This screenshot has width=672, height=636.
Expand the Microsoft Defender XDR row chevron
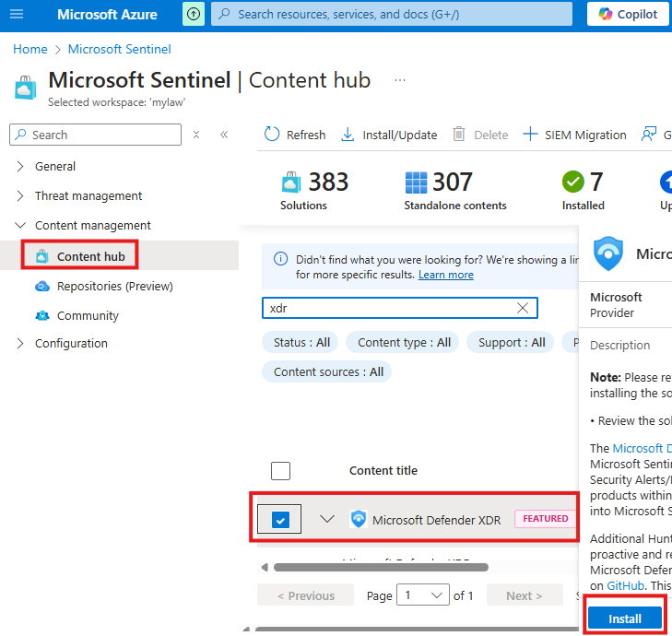point(327,520)
